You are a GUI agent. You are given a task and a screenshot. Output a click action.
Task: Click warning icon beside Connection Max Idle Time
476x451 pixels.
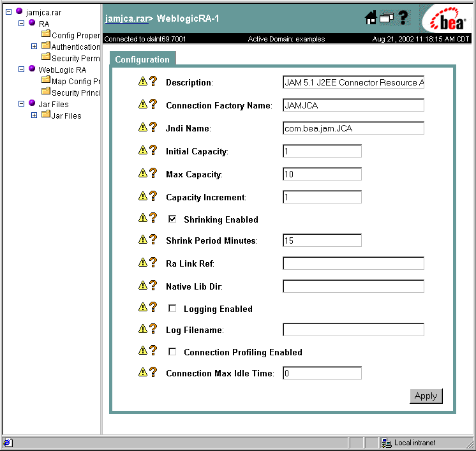click(x=143, y=372)
